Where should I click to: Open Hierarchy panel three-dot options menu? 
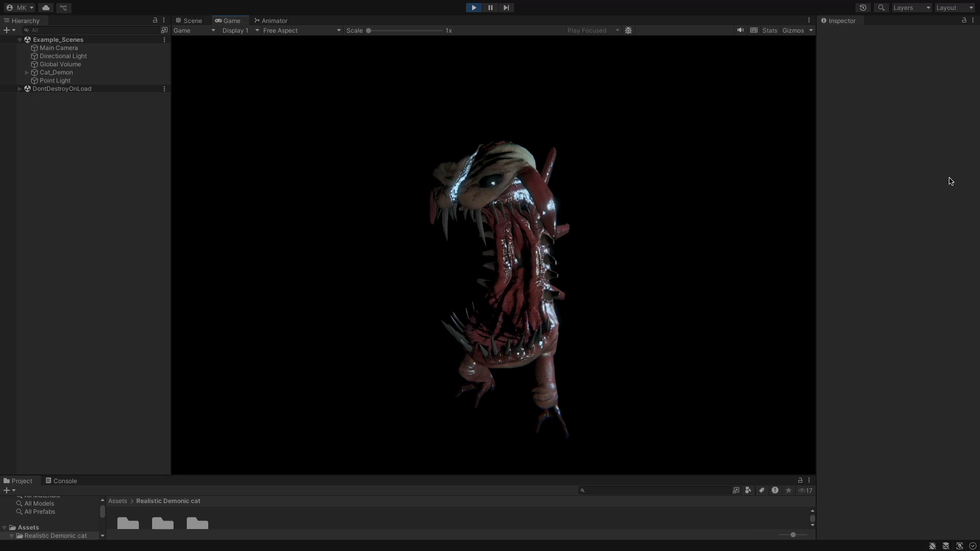[x=164, y=20]
